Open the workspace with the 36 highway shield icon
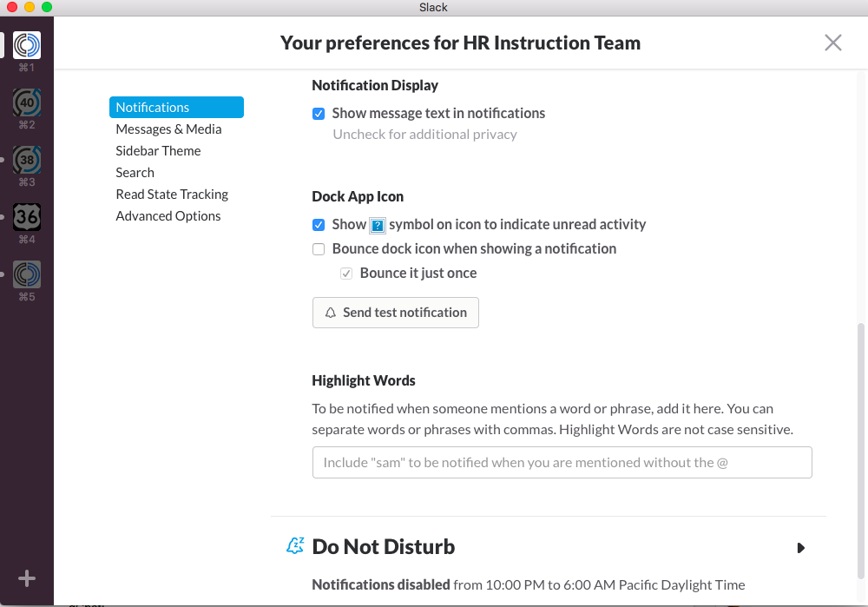The image size is (868, 607). (x=27, y=217)
